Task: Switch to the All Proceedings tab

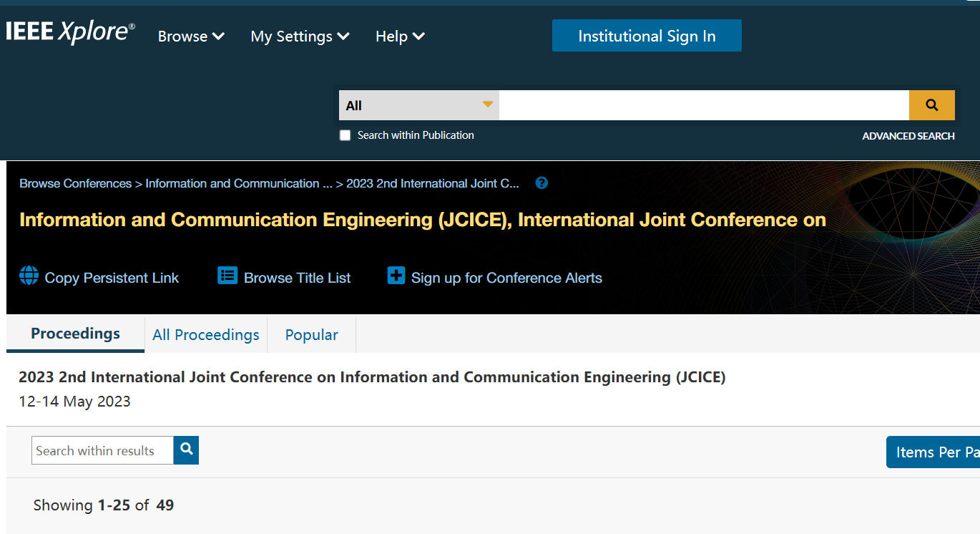Action: point(206,335)
